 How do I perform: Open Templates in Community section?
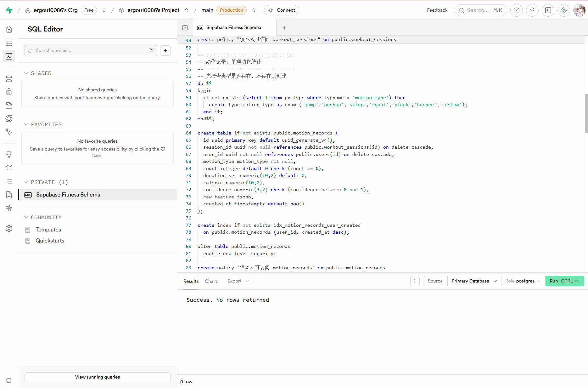(x=48, y=230)
